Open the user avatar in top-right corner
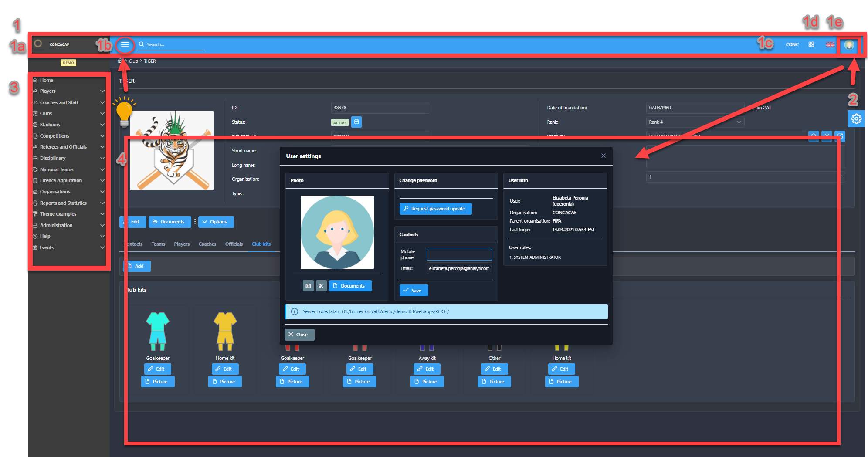The image size is (868, 457). point(848,45)
